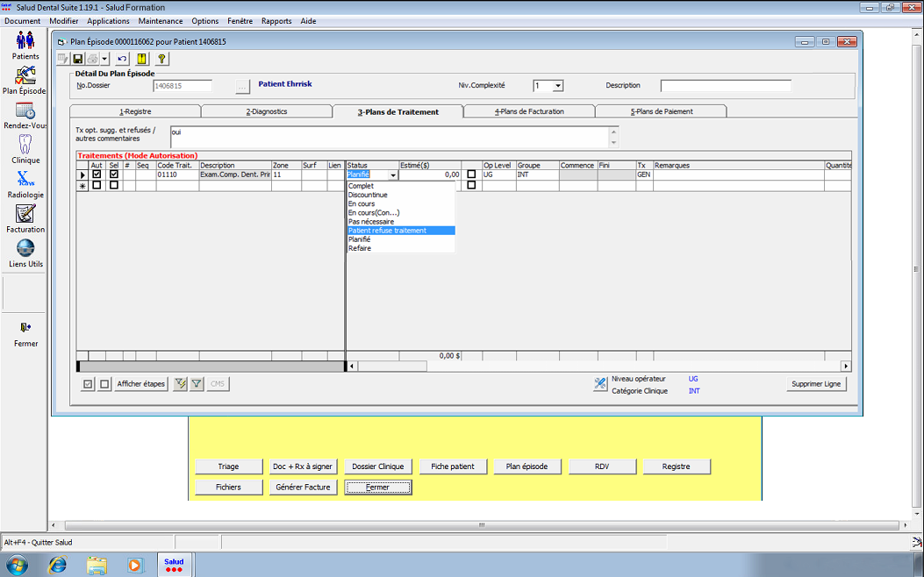
Task: Click the main window horizontal scrollbar thumb
Action: (x=482, y=525)
